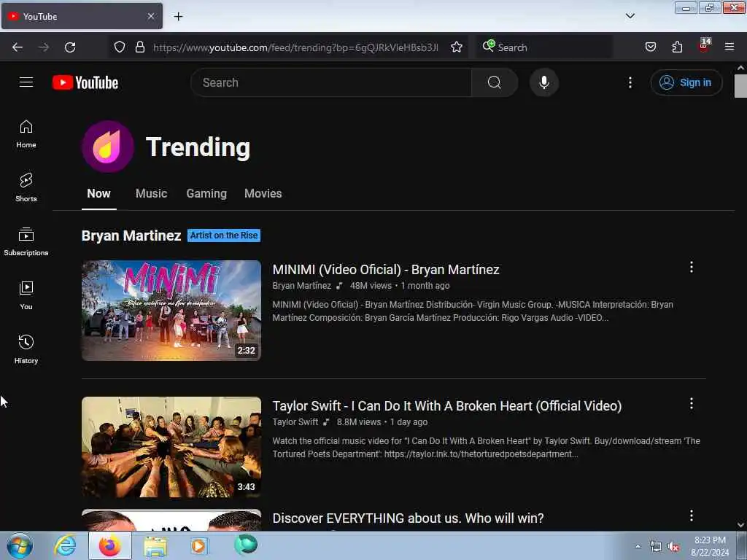Click the Artist on the Rise badge
Screen dimensions: 747x560
click(224, 236)
